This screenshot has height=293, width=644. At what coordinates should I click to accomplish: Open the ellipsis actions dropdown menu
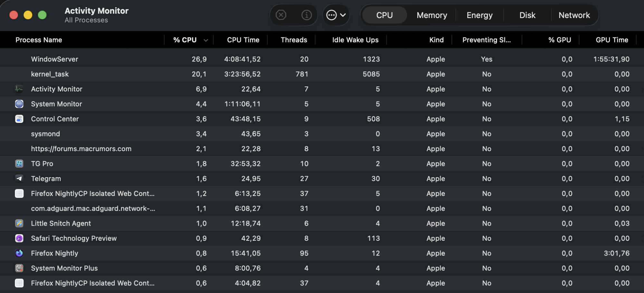tap(336, 15)
